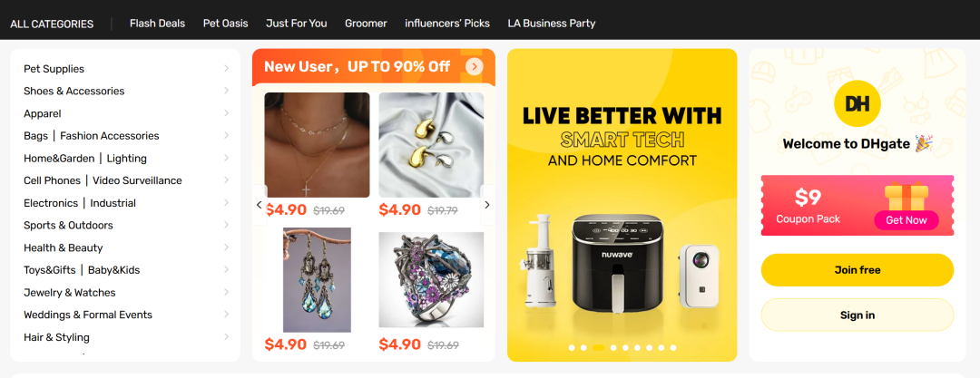
Task: Click the white projector image in banner
Action: (x=699, y=276)
